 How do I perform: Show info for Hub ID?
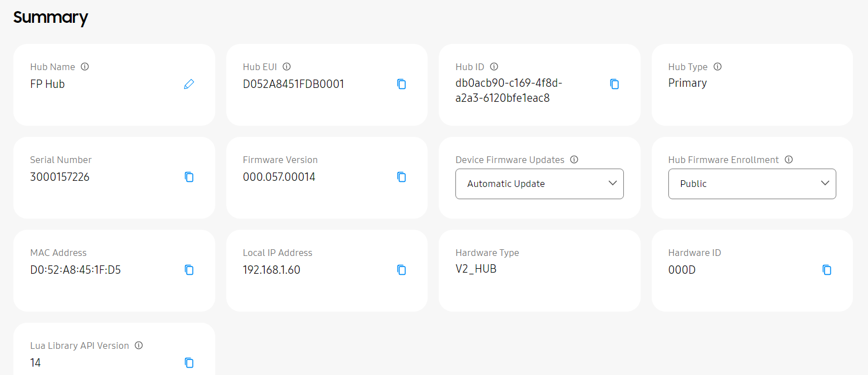[494, 67]
